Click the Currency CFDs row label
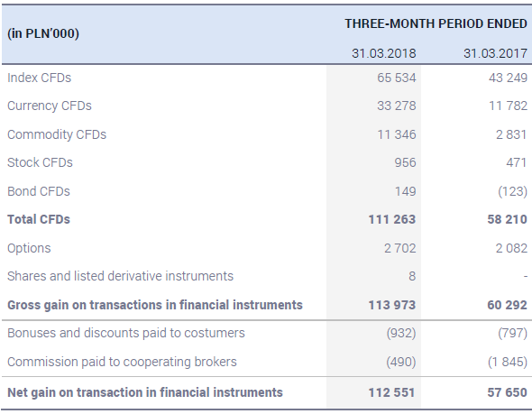This screenshot has width=532, height=414. 50,106
